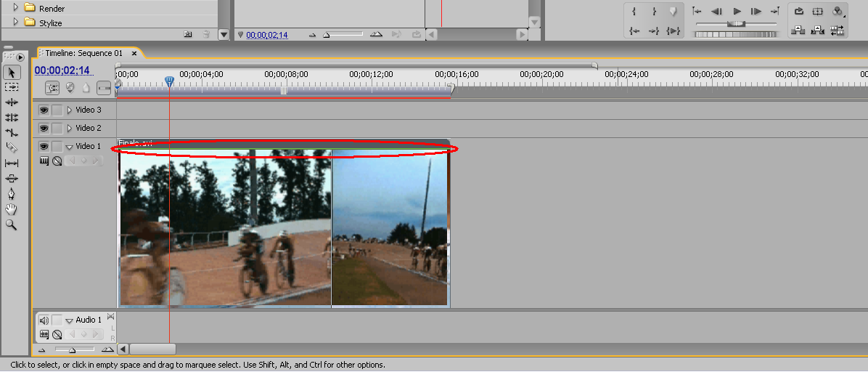Close the Timeline Sequence 01 tab

pos(134,54)
